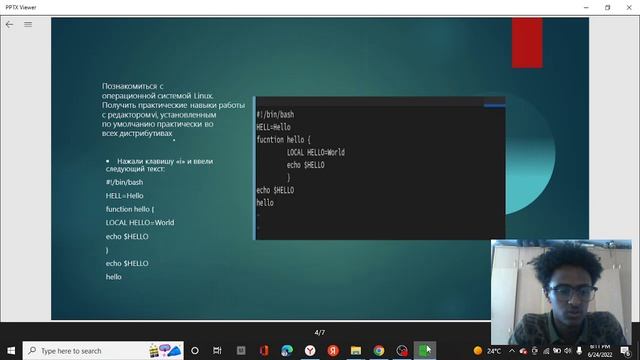Viewport: 640px width, 360px height.
Task: Click the last line hello in left list
Action: click(113, 277)
